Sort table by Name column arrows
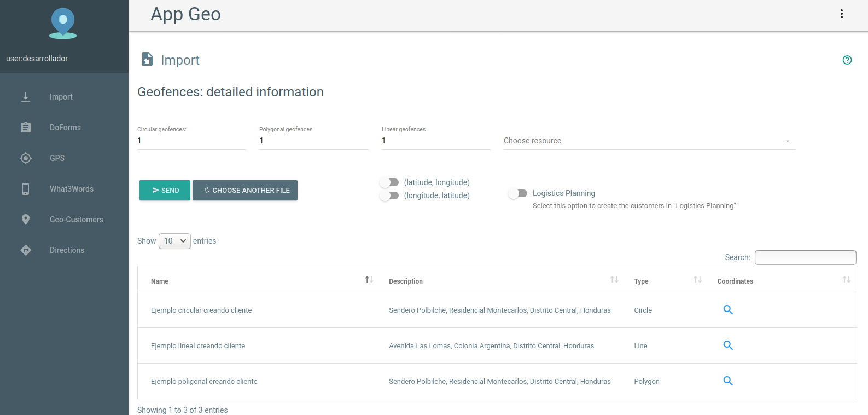 (x=369, y=280)
